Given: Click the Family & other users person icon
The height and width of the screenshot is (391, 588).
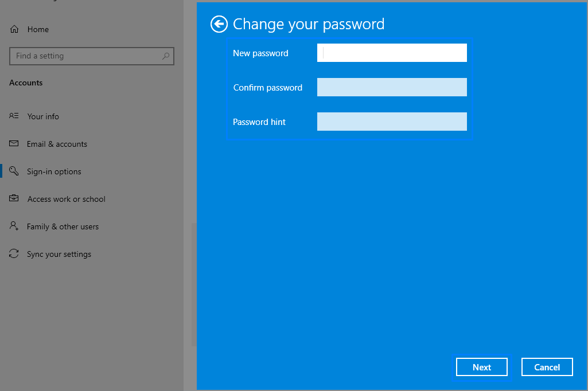Looking at the screenshot, I should coord(14,226).
